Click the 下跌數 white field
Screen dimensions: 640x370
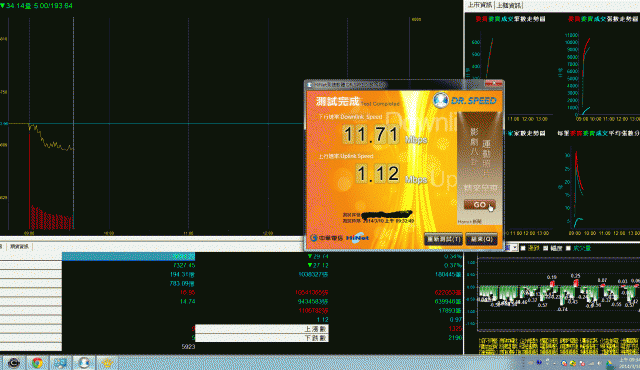click(x=261, y=338)
